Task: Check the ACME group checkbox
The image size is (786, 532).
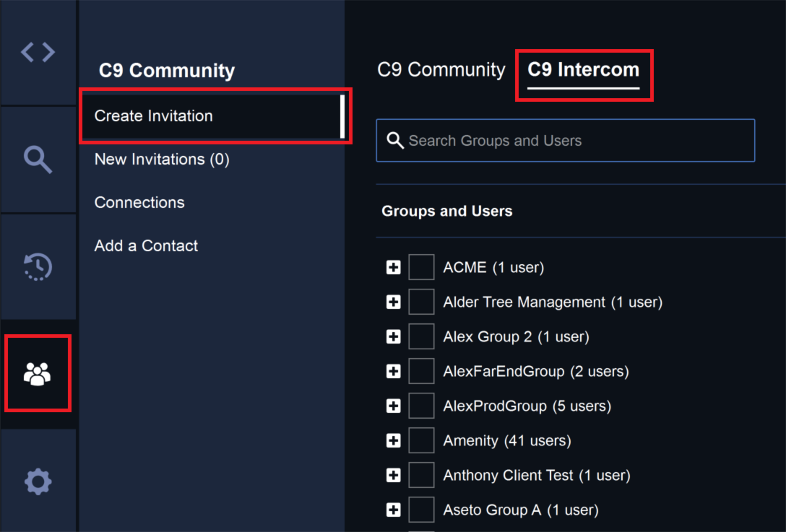Action: click(x=421, y=267)
